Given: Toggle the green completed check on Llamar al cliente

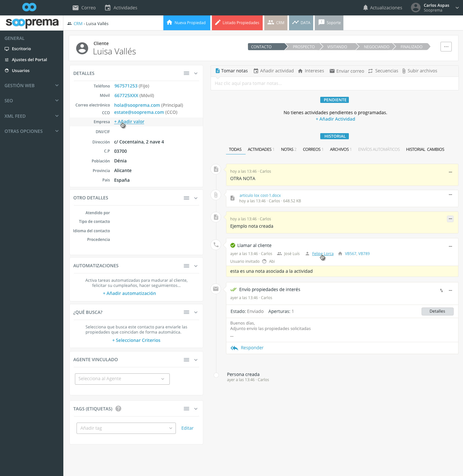Looking at the screenshot, I should coord(233,245).
